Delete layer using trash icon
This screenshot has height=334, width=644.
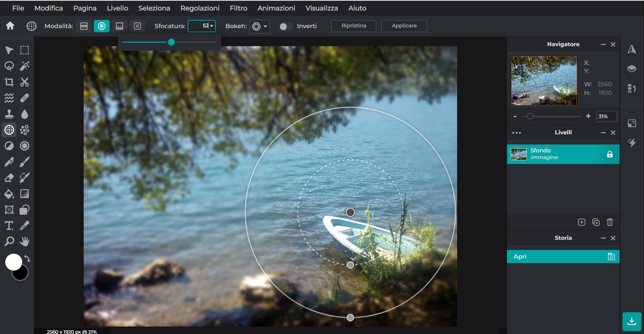610,222
